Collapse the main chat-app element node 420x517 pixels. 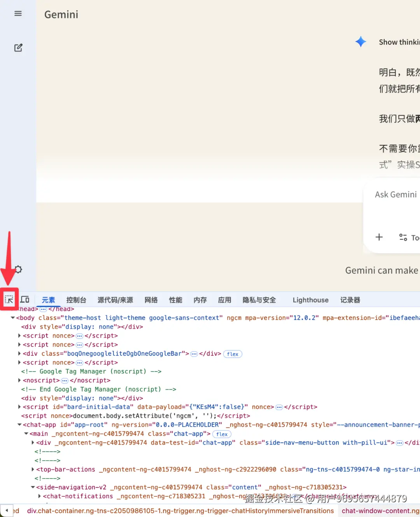click(x=26, y=434)
